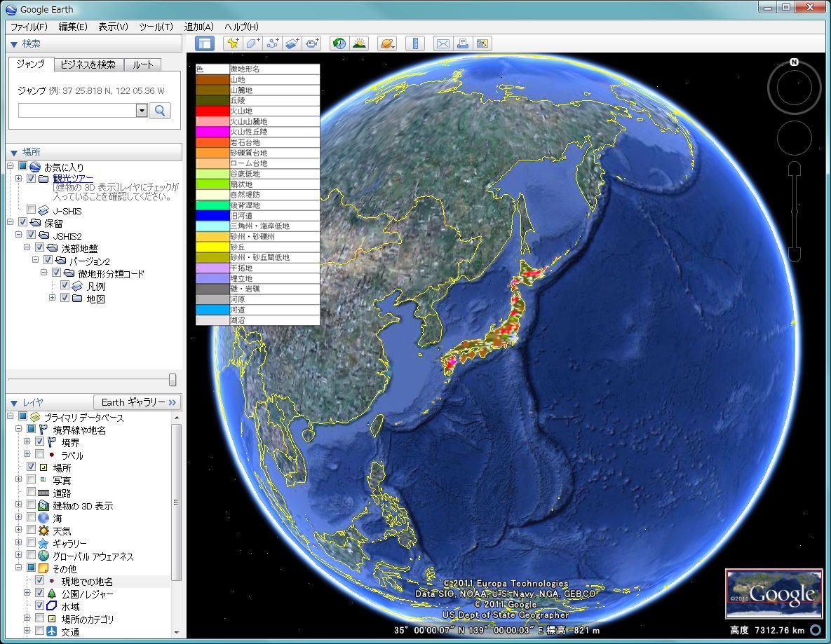The height and width of the screenshot is (644, 831).
Task: Click the places opacity slider handle
Action: (x=173, y=380)
